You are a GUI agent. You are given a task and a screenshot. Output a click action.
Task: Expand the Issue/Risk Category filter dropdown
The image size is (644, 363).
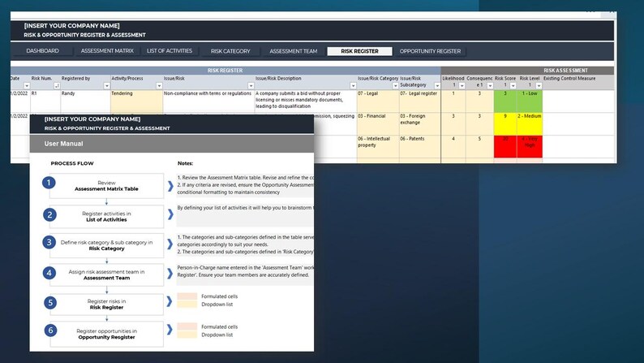point(395,85)
